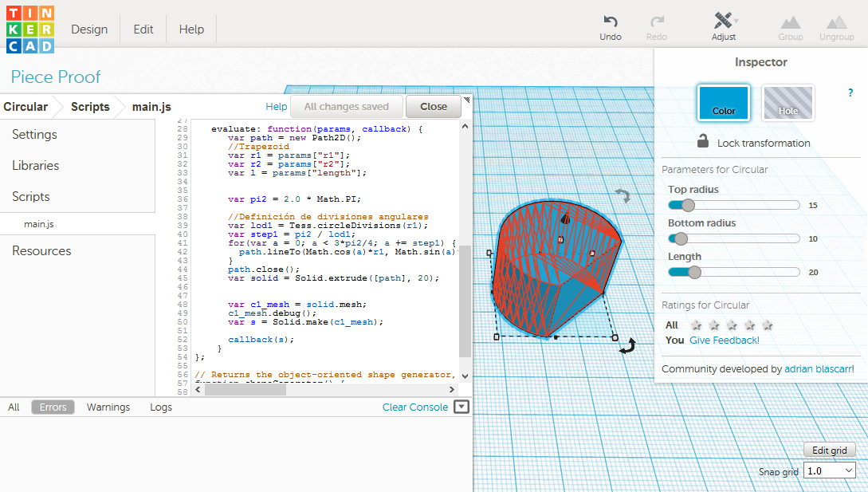Click the rotation handle above the shape

[x=623, y=195]
